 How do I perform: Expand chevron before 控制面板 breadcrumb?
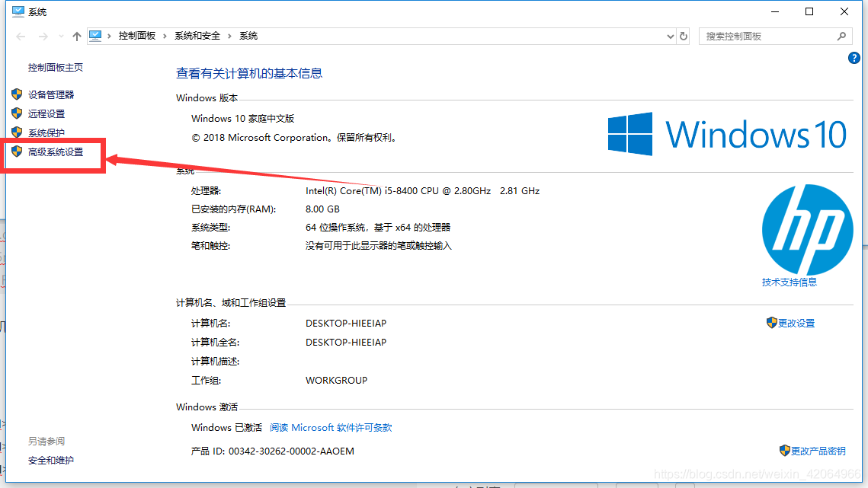(110, 36)
